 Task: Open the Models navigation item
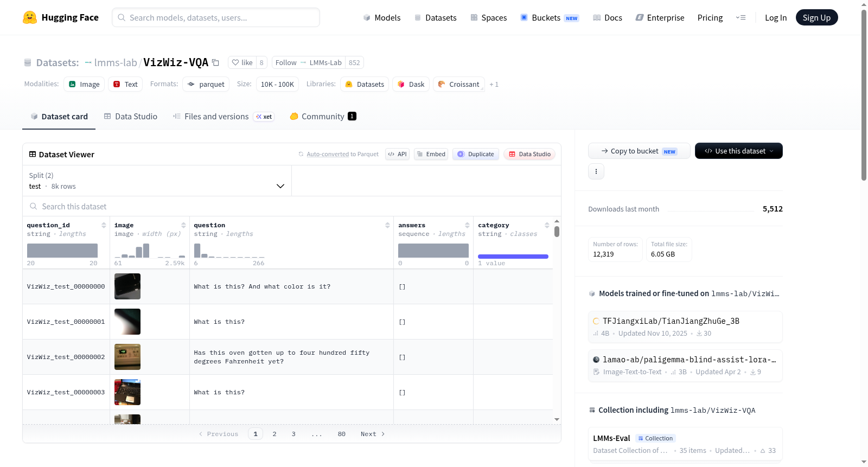382,17
